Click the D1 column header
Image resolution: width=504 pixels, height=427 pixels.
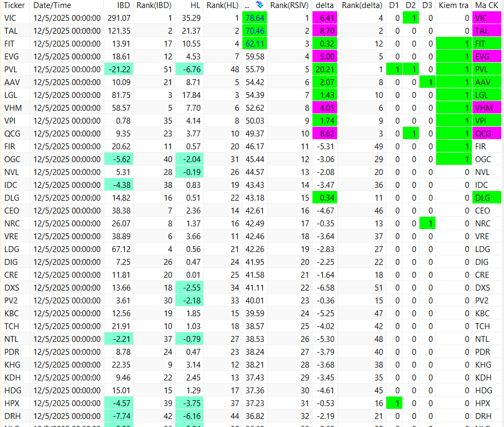click(x=394, y=5)
